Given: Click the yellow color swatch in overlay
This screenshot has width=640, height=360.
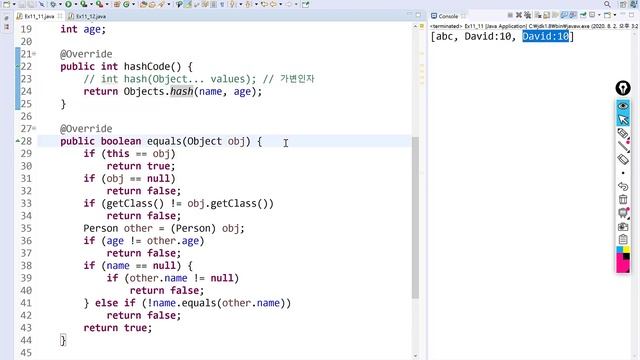Looking at the screenshot, I should [627, 249].
